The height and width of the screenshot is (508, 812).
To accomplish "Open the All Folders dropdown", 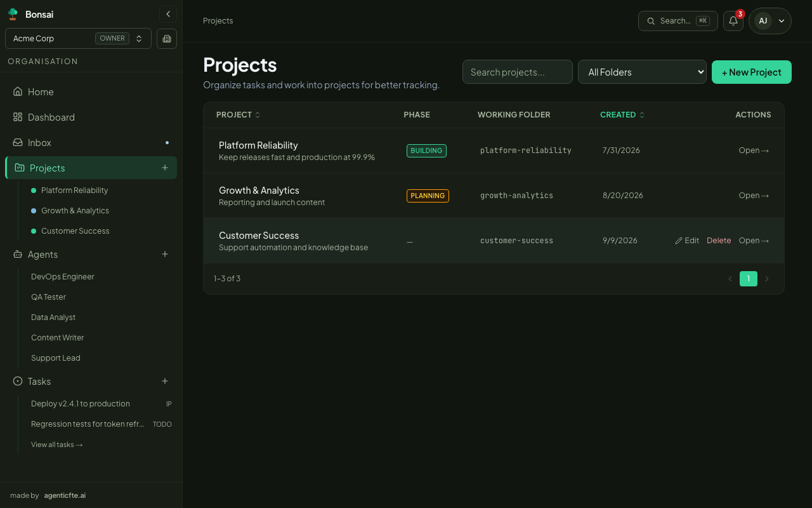I will click(642, 72).
